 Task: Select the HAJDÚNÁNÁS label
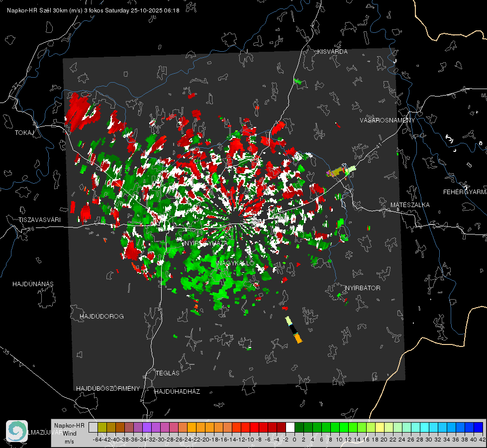click(x=33, y=284)
